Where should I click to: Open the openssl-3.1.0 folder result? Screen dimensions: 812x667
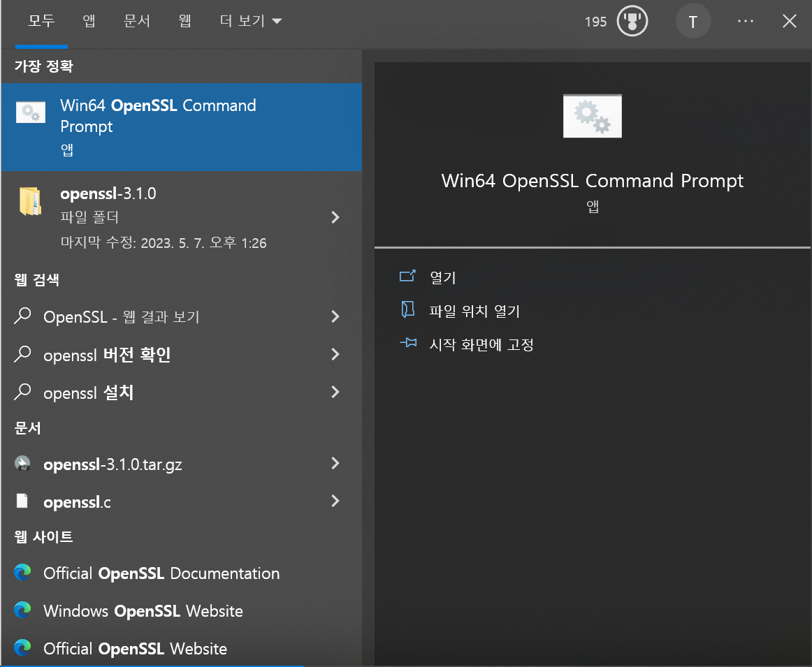pos(181,217)
